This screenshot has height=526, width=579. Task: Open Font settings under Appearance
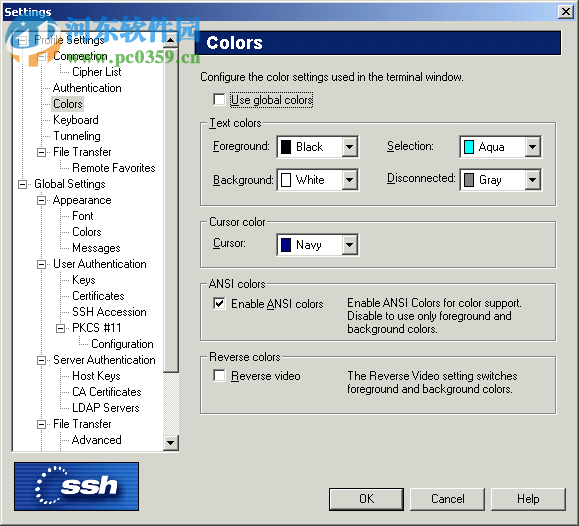[83, 216]
